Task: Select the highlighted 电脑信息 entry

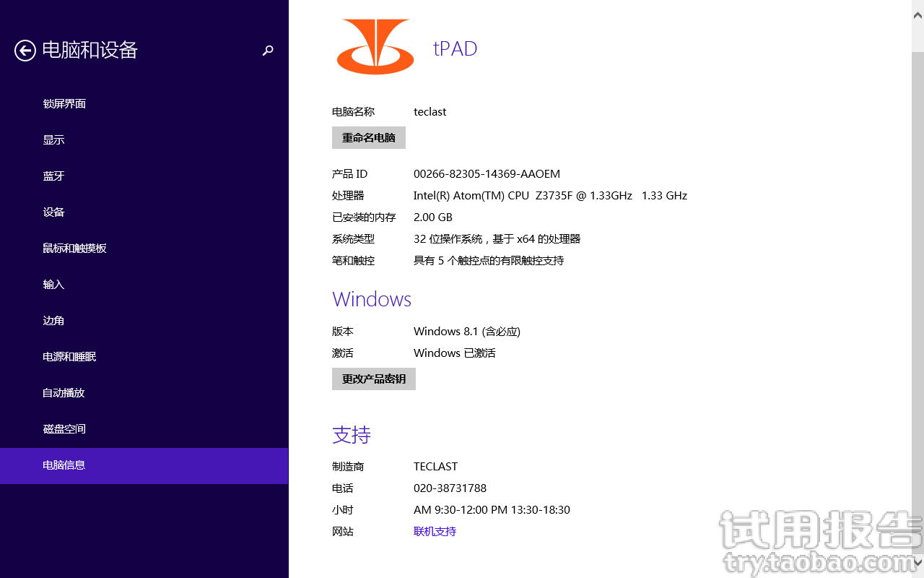Action: pos(64,465)
